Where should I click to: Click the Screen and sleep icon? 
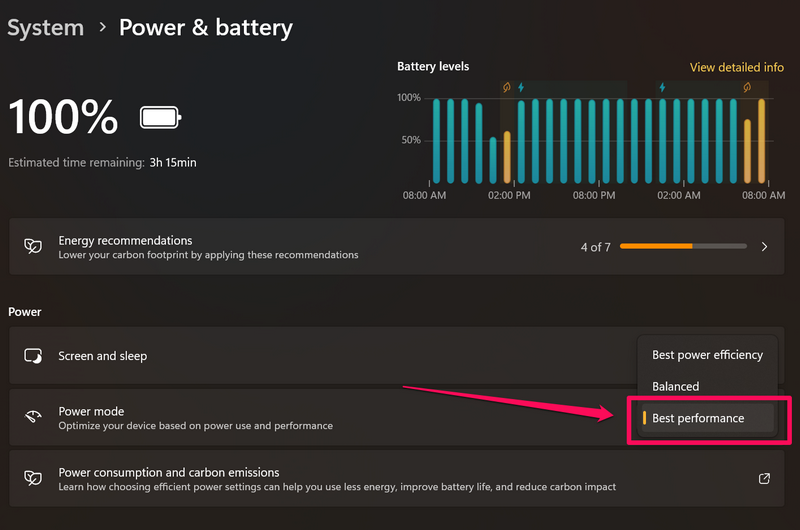[x=33, y=356]
